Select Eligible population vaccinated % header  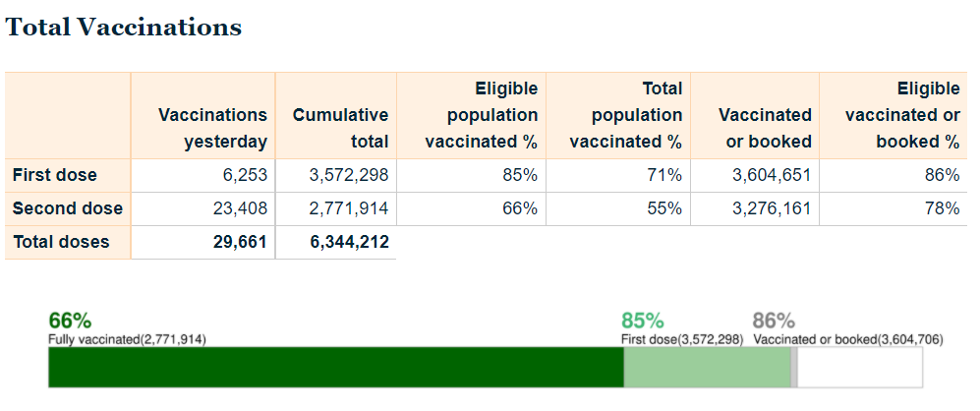(x=482, y=115)
